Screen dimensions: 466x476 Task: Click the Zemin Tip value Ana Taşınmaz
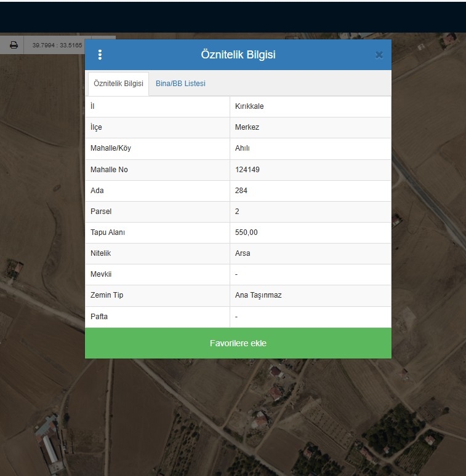pos(258,295)
